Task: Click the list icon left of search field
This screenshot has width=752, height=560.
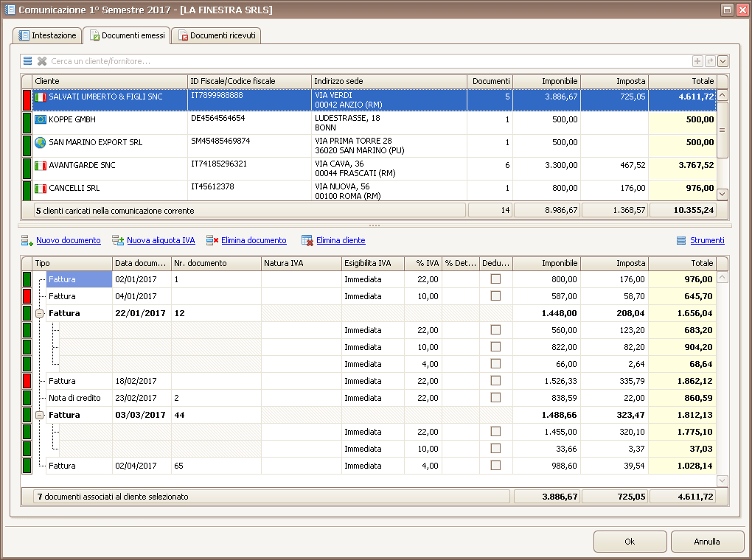Action: [x=27, y=61]
